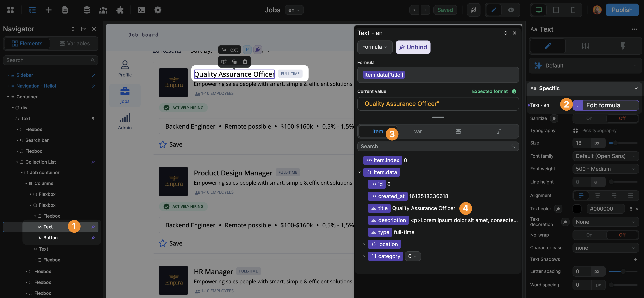Expand the location object in item.data

pos(364,244)
